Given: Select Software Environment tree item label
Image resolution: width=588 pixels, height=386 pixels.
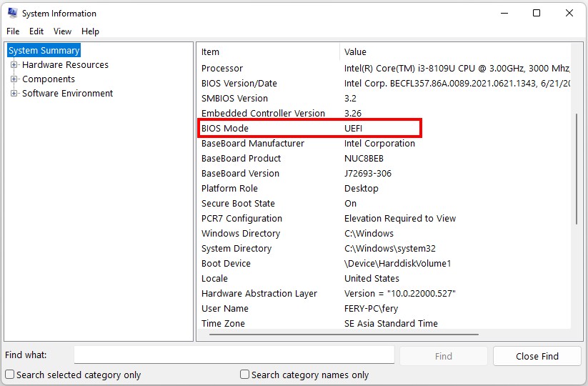Looking at the screenshot, I should pos(67,94).
